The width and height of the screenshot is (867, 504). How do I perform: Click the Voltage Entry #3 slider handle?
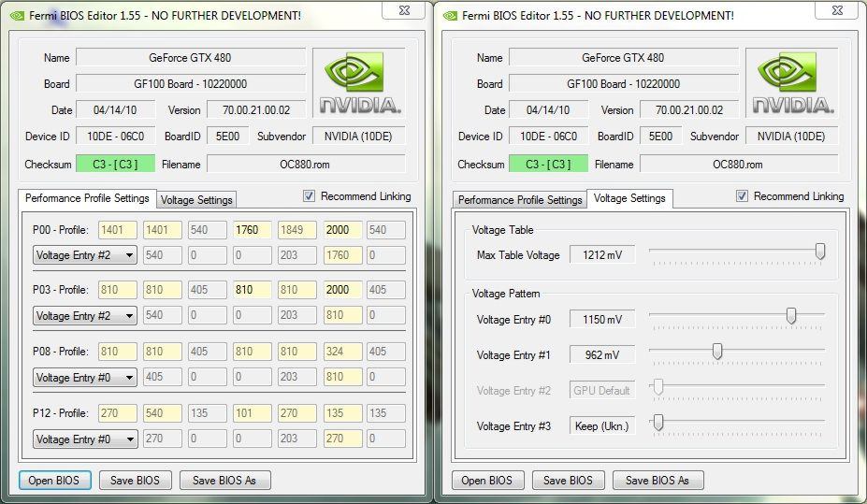click(658, 423)
